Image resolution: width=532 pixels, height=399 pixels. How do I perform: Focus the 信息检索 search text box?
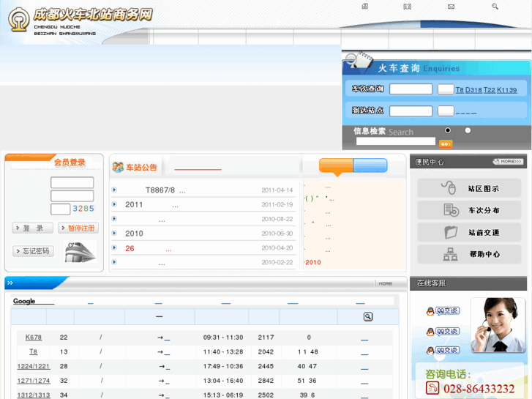[x=396, y=141]
